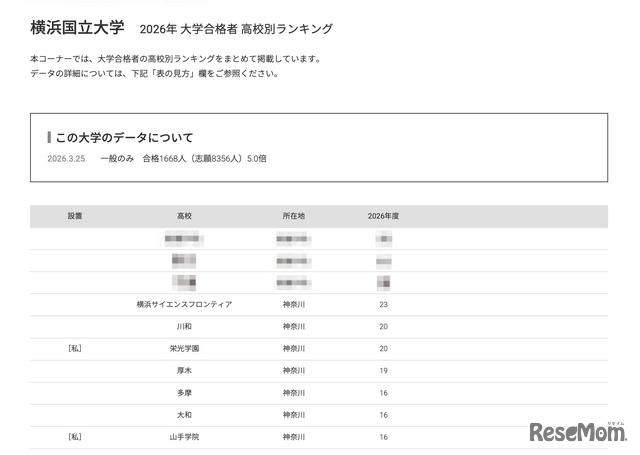The width and height of the screenshot is (640, 455).
Task: Click the date 2026.3.25
Action: pyautogui.click(x=66, y=159)
